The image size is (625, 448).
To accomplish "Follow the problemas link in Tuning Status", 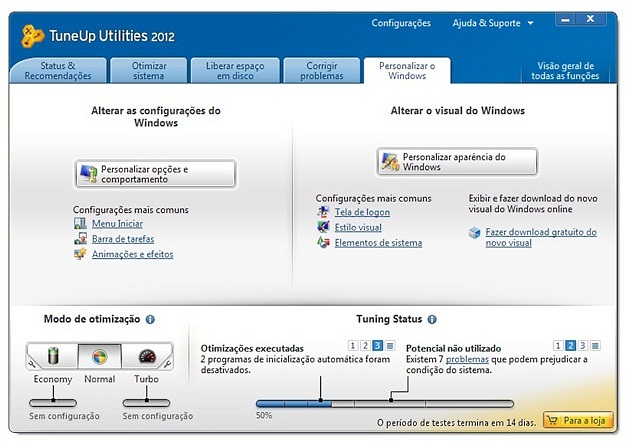I will 467,359.
